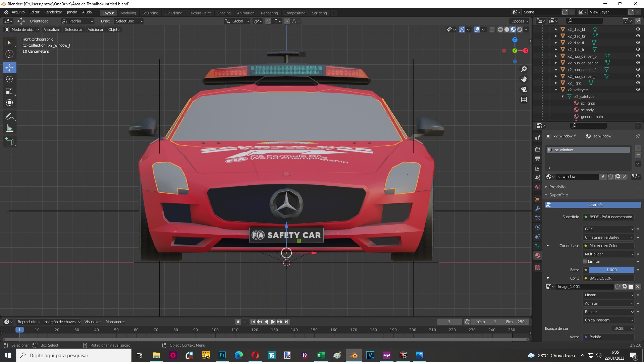Toggle camera view with camera icon
This screenshot has height=362, width=644.
(x=524, y=89)
